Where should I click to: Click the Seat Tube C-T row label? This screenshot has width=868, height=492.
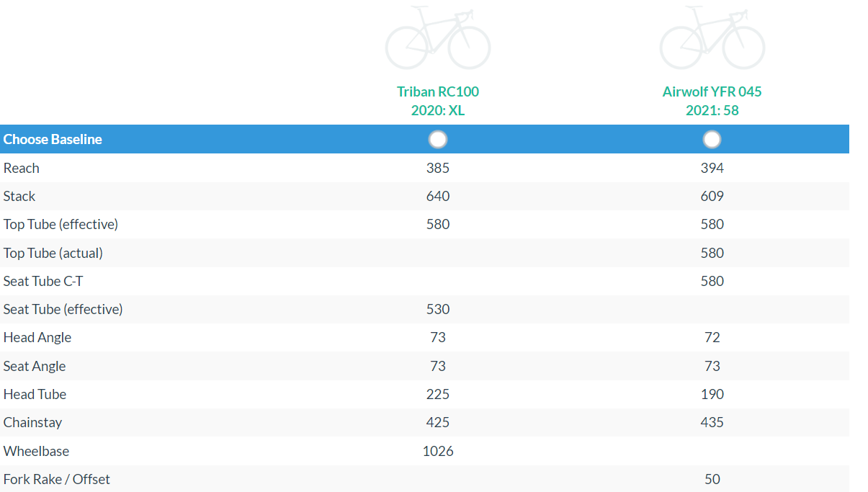[x=43, y=281]
